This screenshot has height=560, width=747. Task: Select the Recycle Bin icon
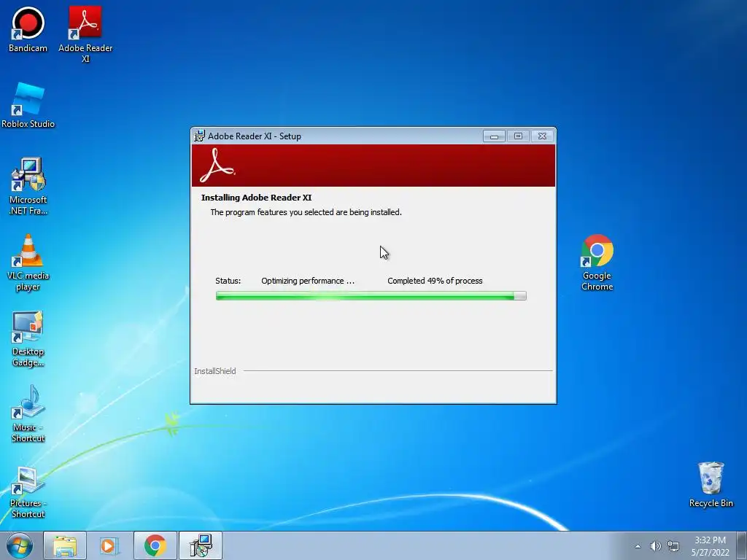[711, 484]
